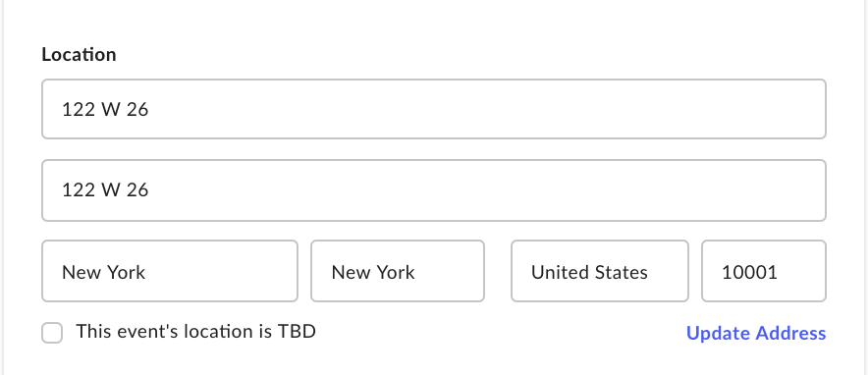Place cursor in the "10001" zip text

point(749,272)
